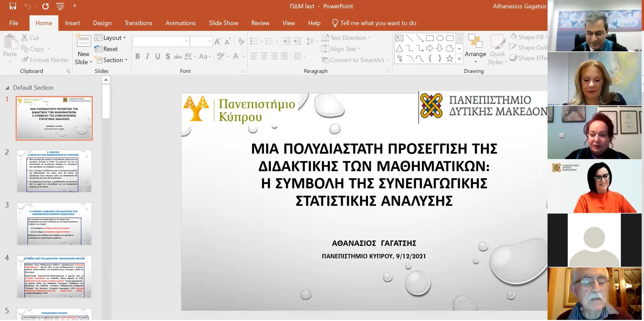Screen dimensions: 644x321
Task: Open the Animations tab
Action: click(x=181, y=23)
